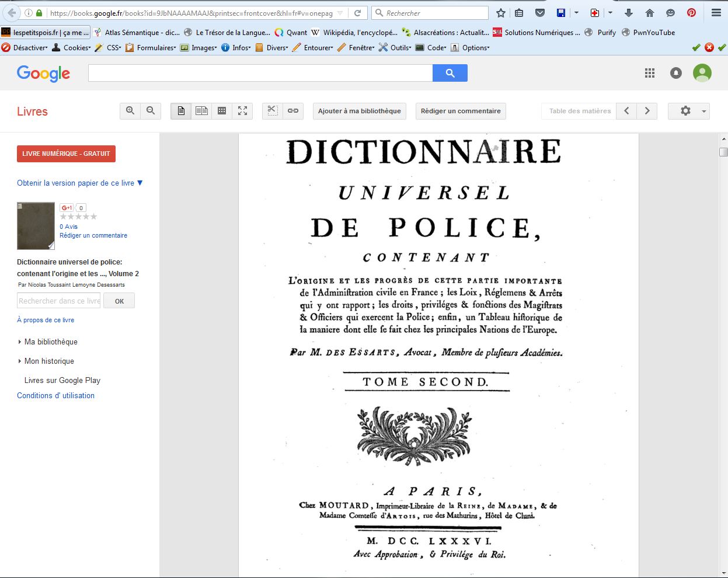Open Google notifications bell
The image size is (728, 578).
[676, 73]
